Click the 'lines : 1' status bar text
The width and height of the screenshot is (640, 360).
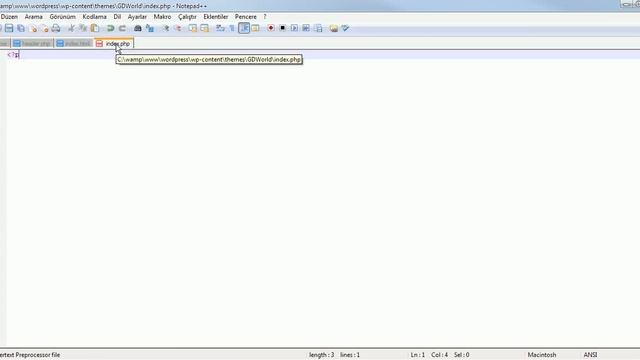tap(350, 355)
